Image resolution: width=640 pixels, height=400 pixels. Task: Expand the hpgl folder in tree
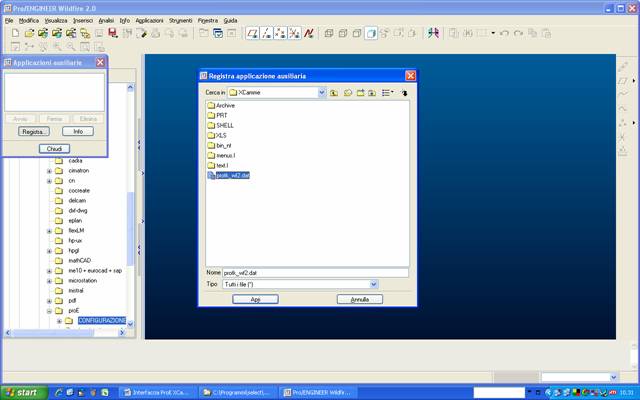pos(49,251)
